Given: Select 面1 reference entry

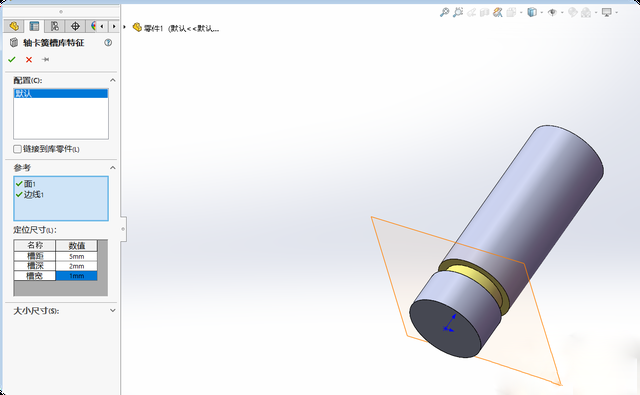Looking at the screenshot, I should click(x=30, y=184).
